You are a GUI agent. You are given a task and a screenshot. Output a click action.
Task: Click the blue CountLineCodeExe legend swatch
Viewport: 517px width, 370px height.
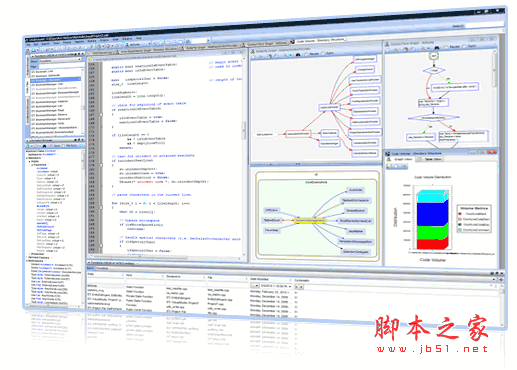tap(460, 224)
